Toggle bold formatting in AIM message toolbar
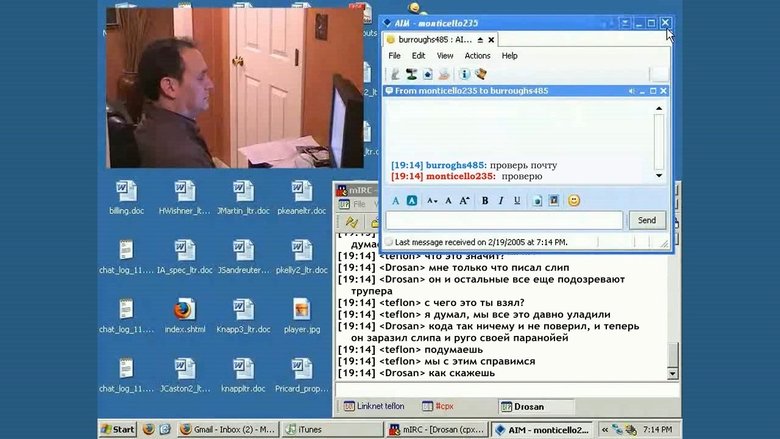Image resolution: width=780 pixels, height=439 pixels. coord(485,200)
